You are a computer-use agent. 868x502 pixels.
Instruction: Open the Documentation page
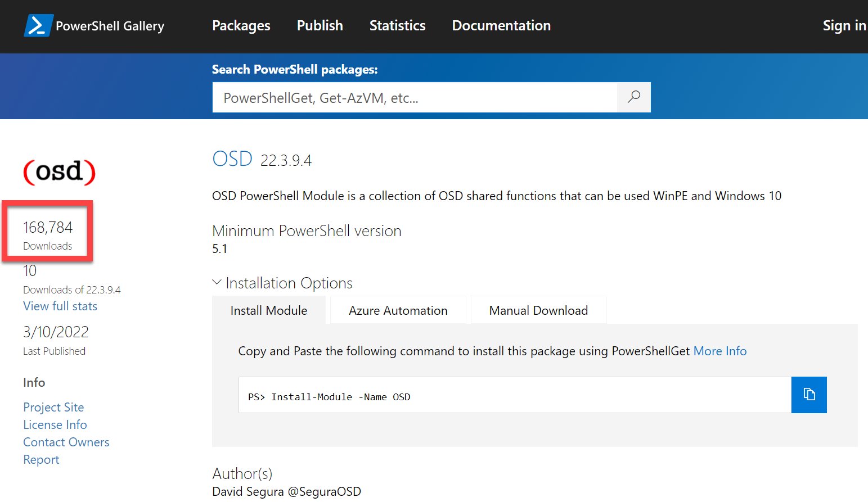[501, 25]
